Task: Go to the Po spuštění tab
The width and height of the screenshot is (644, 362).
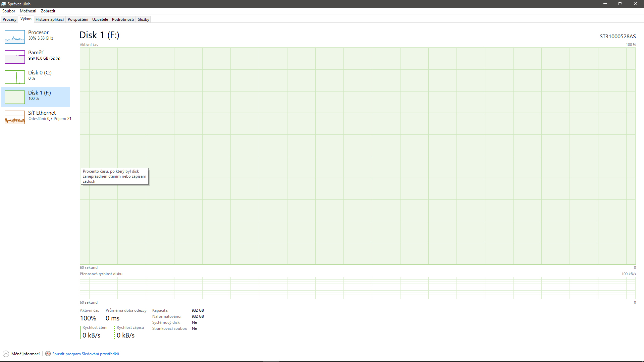Action: pyautogui.click(x=78, y=19)
